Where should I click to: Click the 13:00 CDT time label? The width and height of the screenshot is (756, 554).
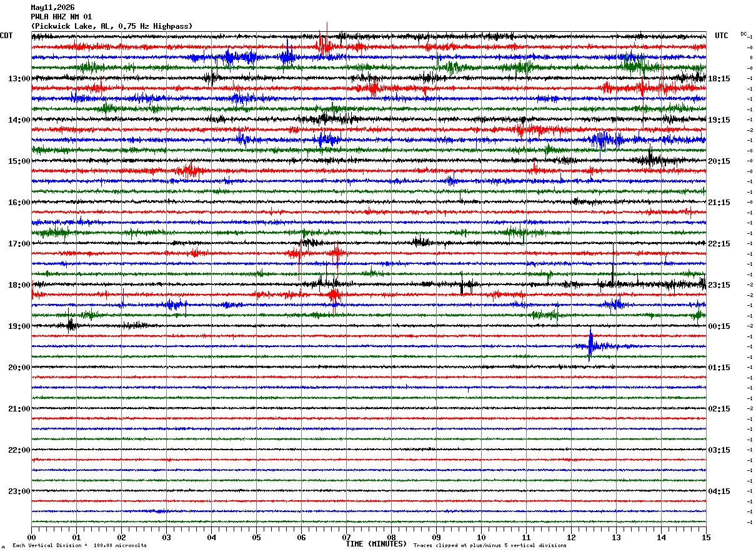(x=19, y=79)
